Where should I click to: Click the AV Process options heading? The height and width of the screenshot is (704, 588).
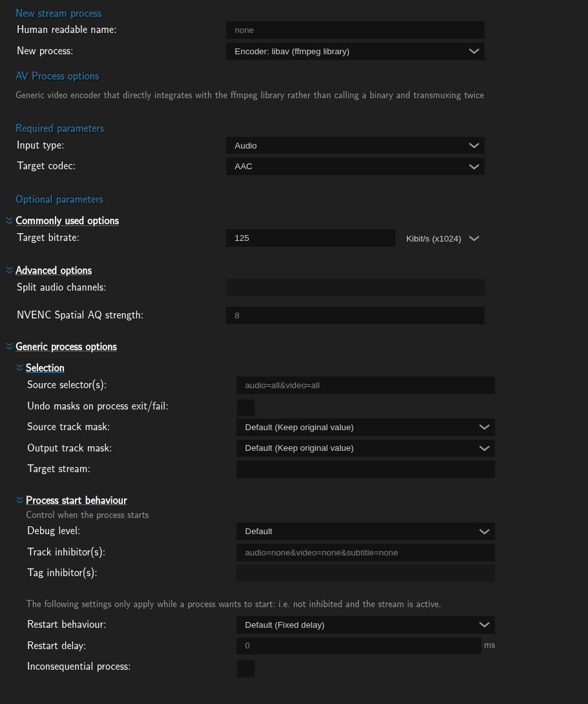pyautogui.click(x=58, y=76)
